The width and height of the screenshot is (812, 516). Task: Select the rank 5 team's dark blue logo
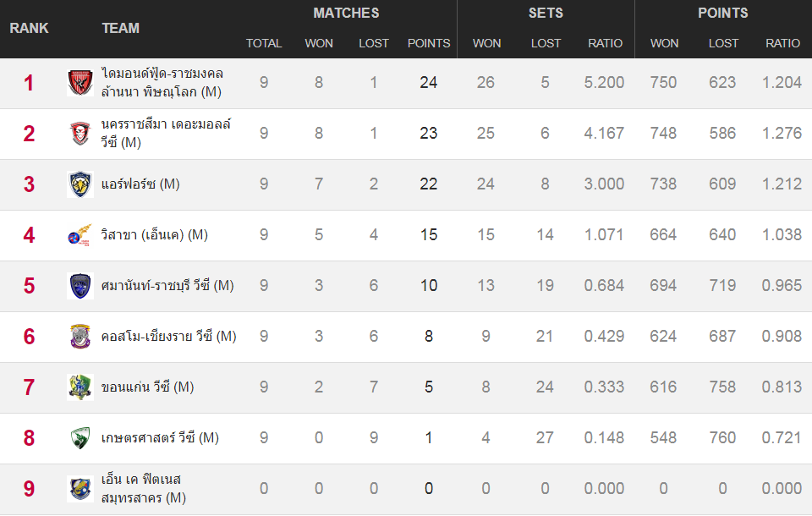point(80,286)
